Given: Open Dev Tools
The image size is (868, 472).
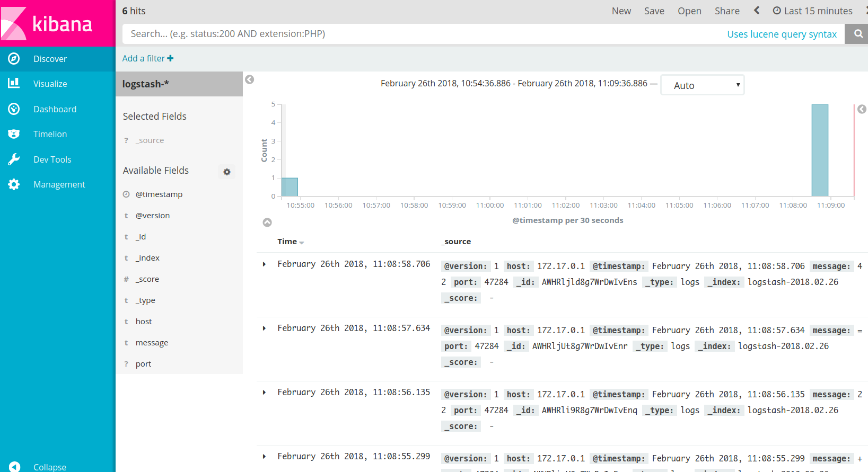Looking at the screenshot, I should click(x=58, y=159).
